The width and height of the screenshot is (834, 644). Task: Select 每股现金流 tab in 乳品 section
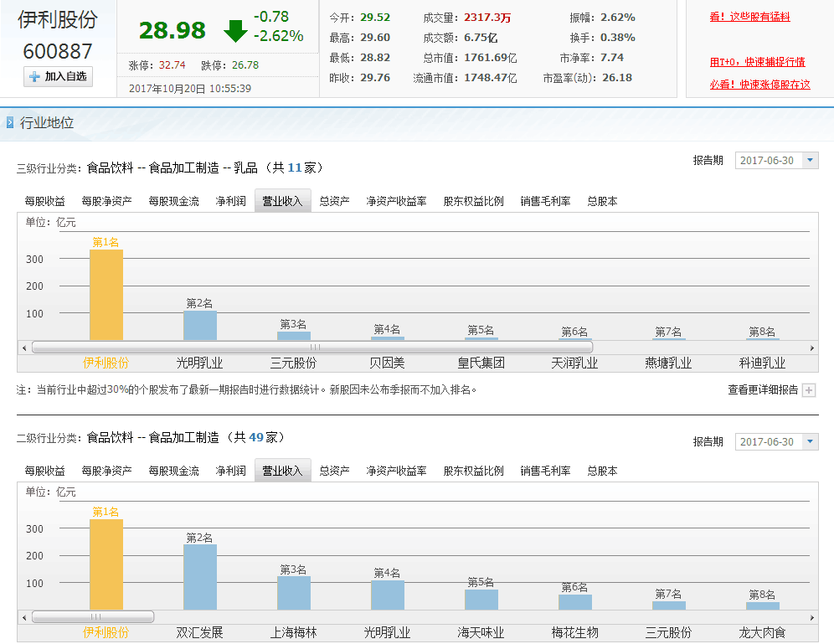tap(173, 201)
